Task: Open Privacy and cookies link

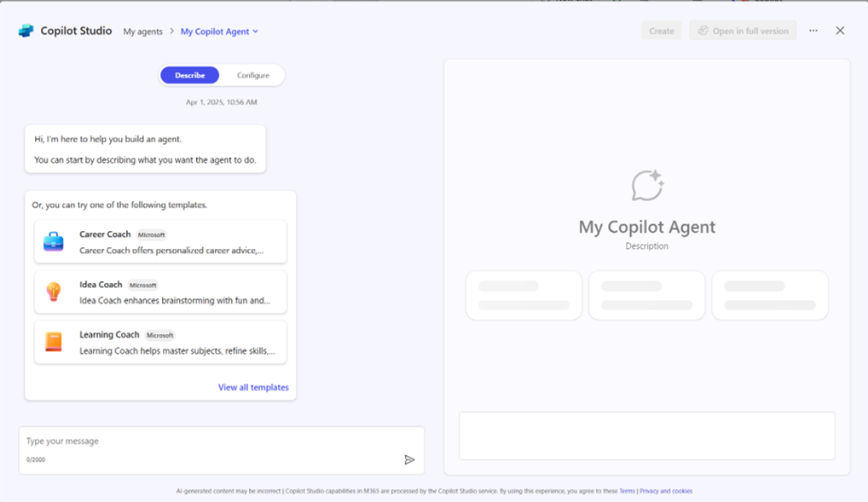Action: click(666, 491)
